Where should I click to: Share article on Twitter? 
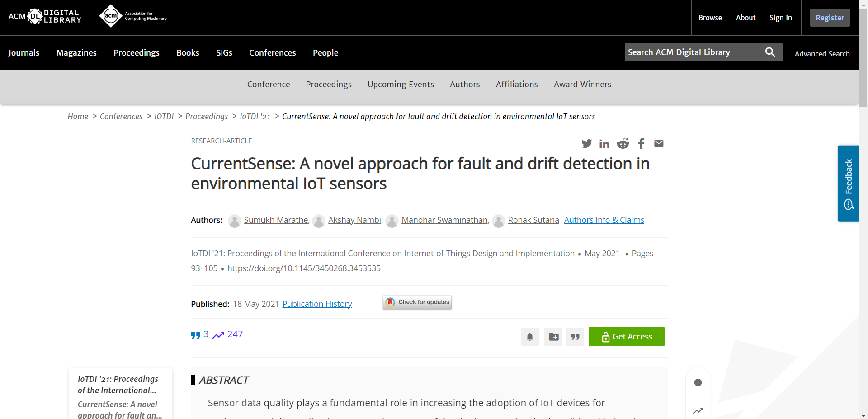pos(586,144)
